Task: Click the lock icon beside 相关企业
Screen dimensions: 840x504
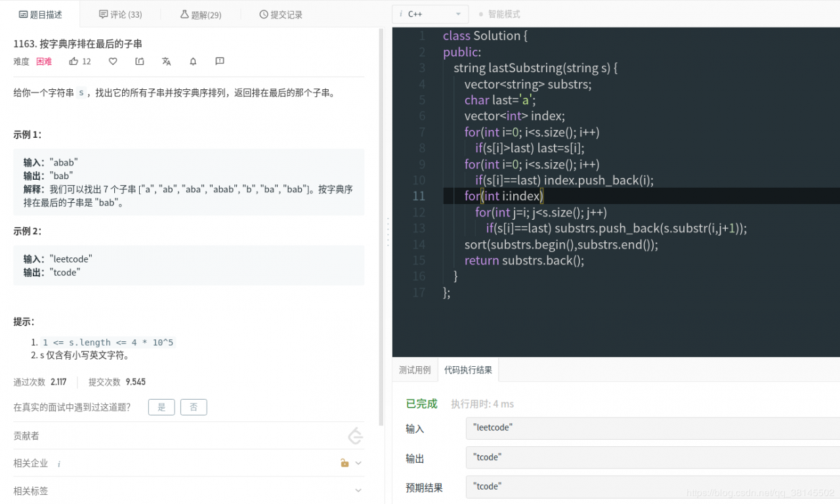Action: (x=345, y=463)
